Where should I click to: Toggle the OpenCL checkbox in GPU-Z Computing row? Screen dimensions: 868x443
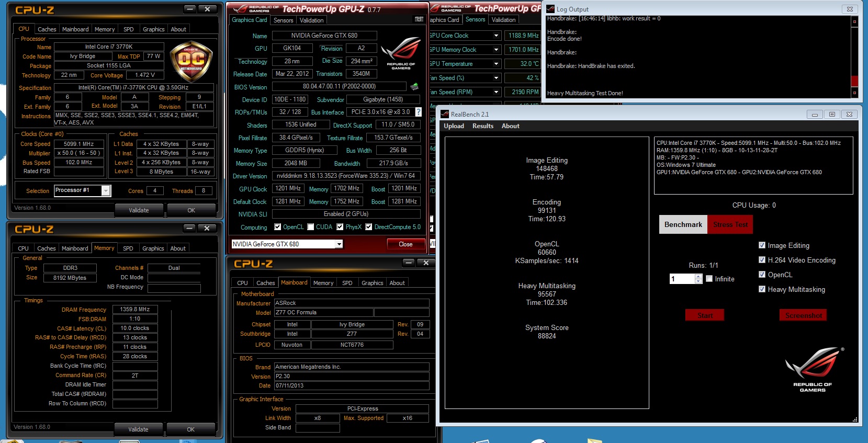[278, 227]
